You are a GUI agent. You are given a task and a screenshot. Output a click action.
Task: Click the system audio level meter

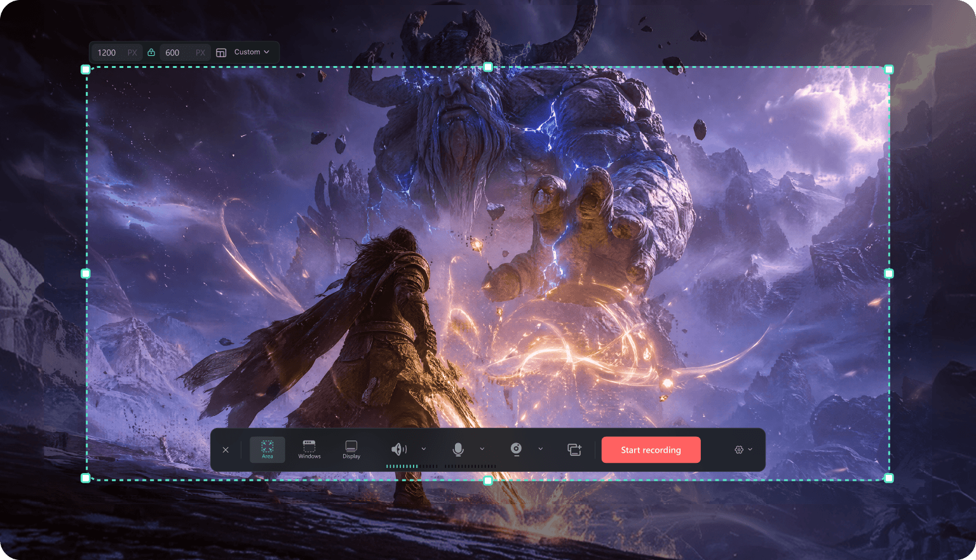coord(412,467)
